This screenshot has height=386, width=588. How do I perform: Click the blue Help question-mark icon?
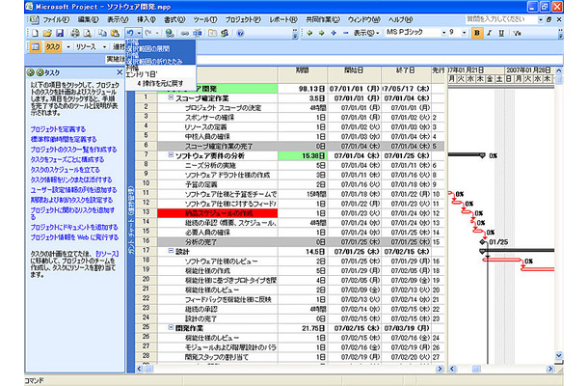click(x=240, y=33)
